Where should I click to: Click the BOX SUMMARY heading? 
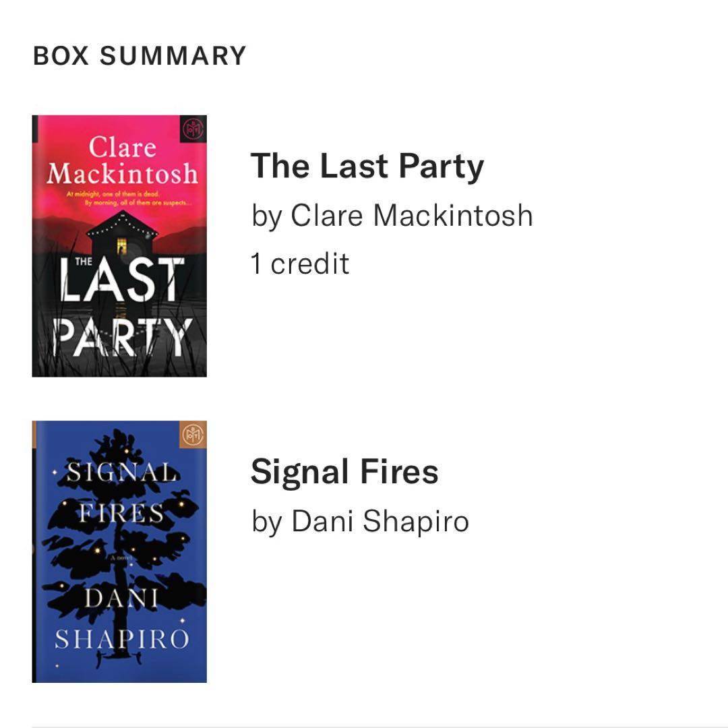click(140, 55)
